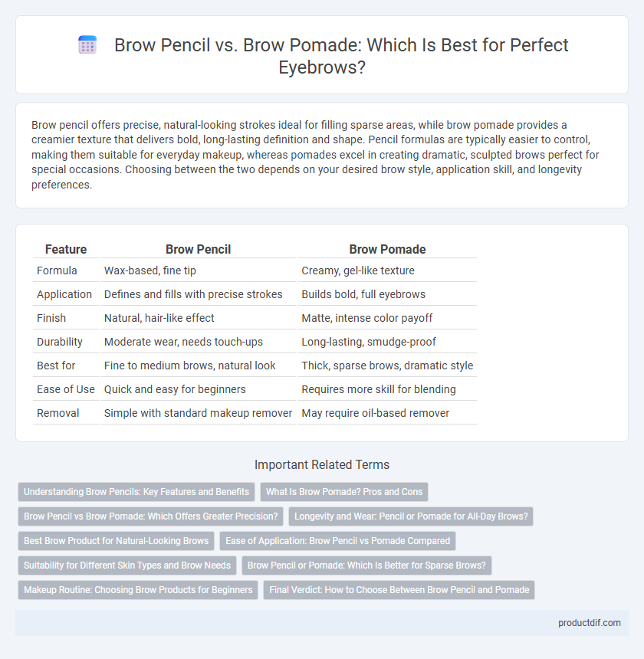Open Understanding Brow Pencils: Key Features link
Image resolution: width=644 pixels, height=659 pixels.
(136, 492)
